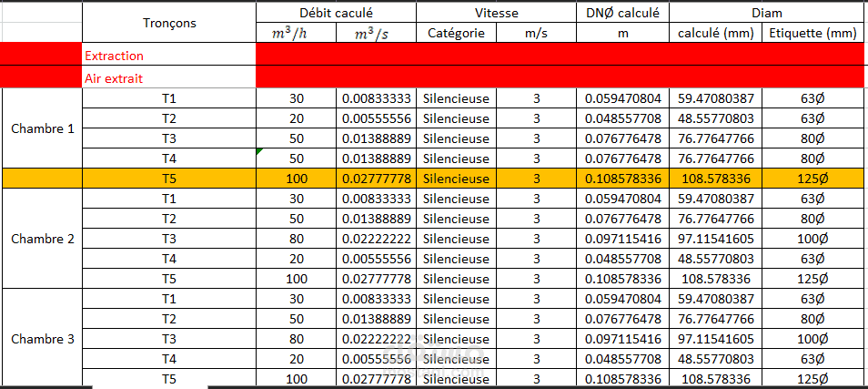The image size is (868, 389).
Task: Click 125Ø label in orange highlighted row
Action: click(813, 179)
